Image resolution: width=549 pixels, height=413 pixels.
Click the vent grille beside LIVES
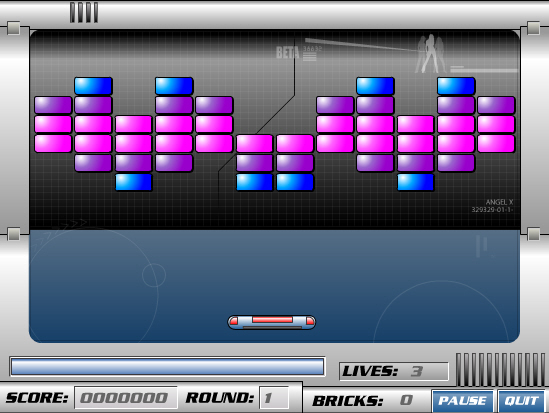501,369
